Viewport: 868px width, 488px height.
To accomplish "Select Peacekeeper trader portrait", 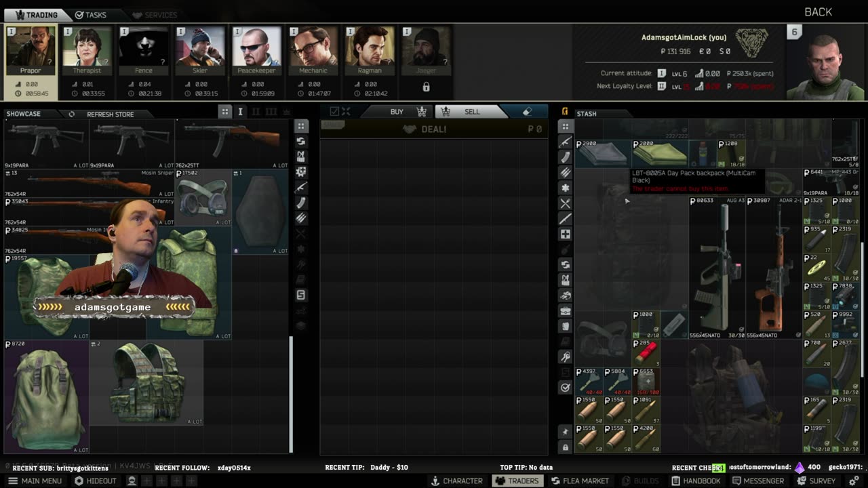I will (x=256, y=51).
